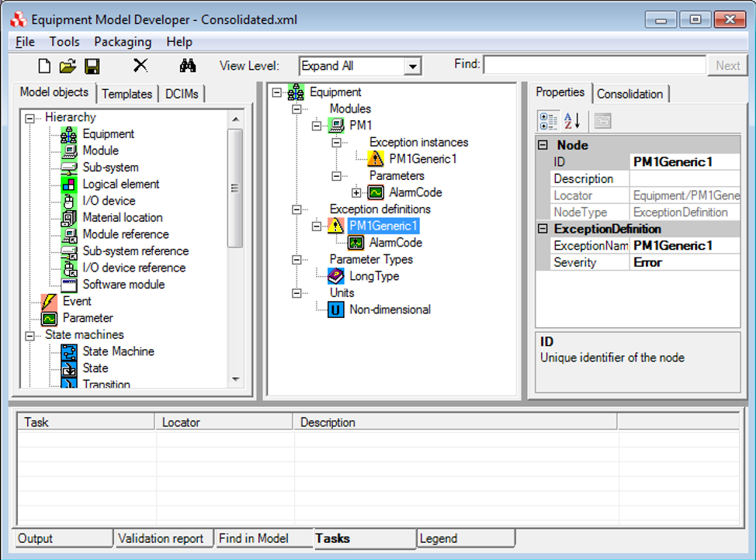This screenshot has height=560, width=756.
Task: Click the Next button
Action: [x=727, y=66]
